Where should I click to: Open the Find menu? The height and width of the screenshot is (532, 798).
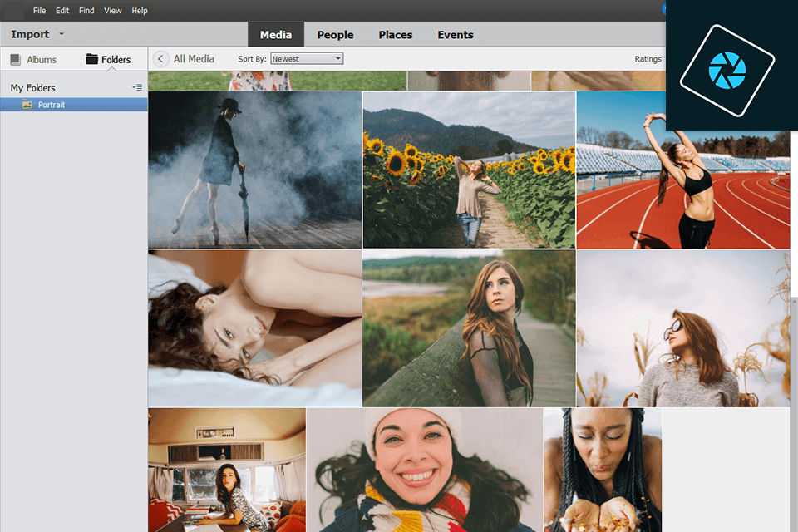coord(86,11)
